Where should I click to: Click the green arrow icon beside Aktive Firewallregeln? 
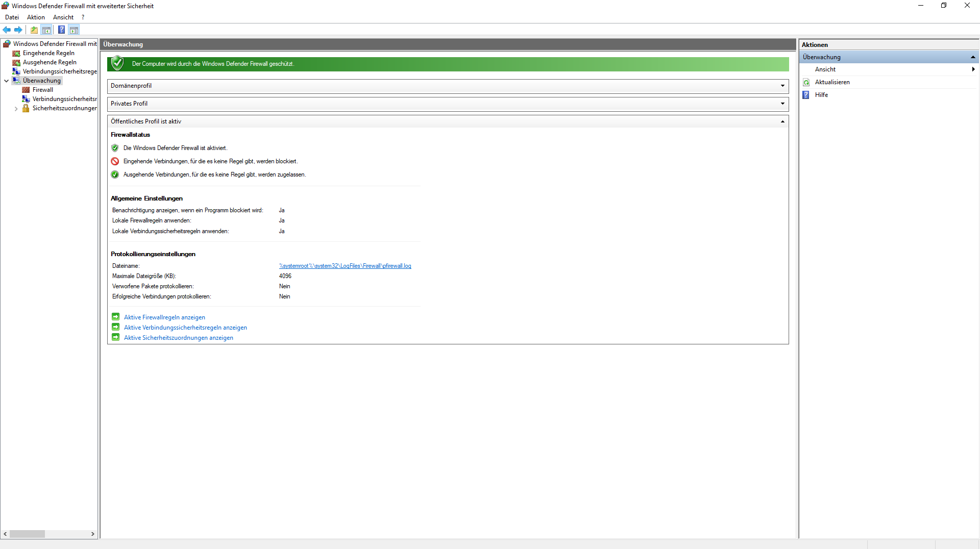(x=116, y=317)
